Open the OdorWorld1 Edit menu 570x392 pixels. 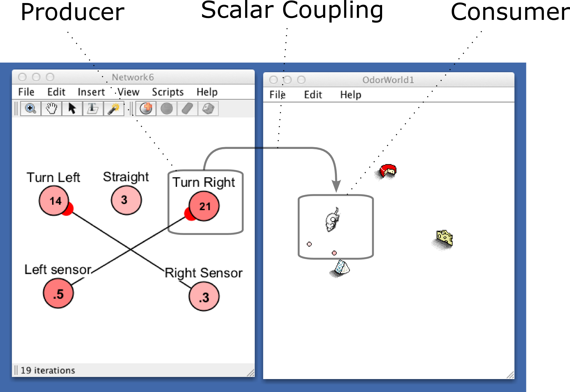pos(313,95)
